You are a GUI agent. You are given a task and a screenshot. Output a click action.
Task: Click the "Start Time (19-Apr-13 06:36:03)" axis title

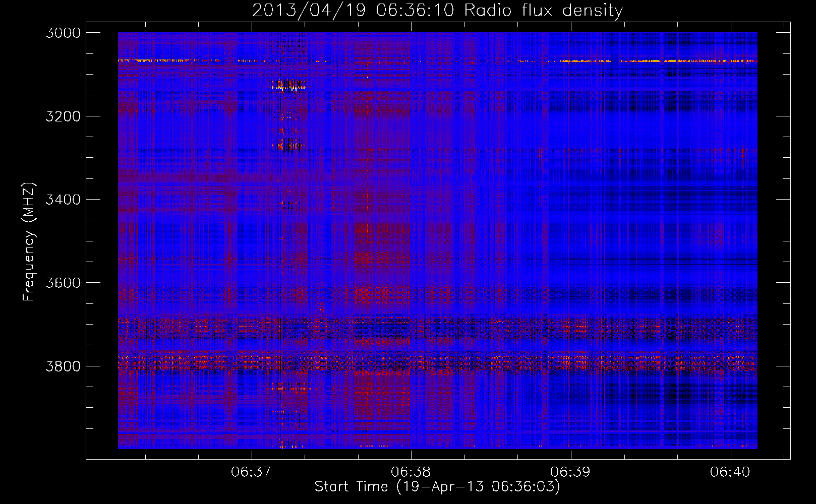coord(437,487)
